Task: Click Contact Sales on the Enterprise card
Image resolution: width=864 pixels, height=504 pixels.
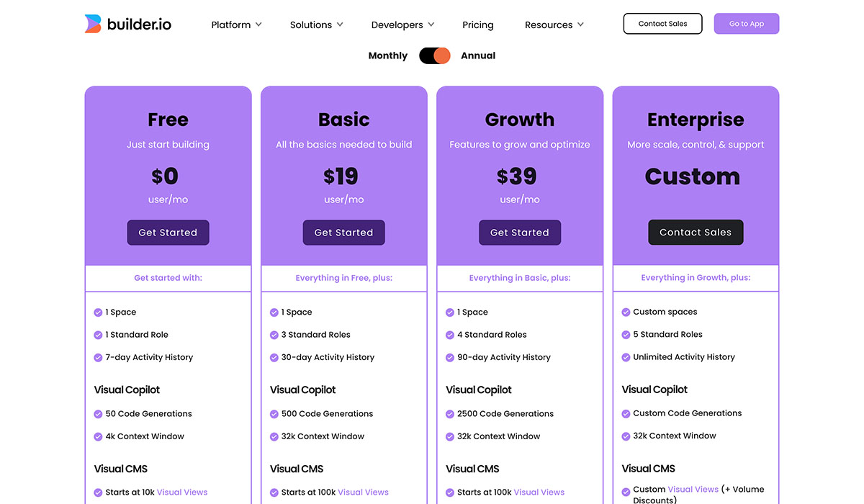Action: pos(696,232)
